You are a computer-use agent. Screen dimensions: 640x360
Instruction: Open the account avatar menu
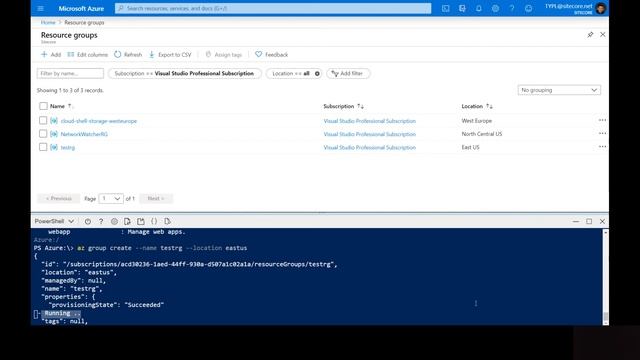[600, 8]
